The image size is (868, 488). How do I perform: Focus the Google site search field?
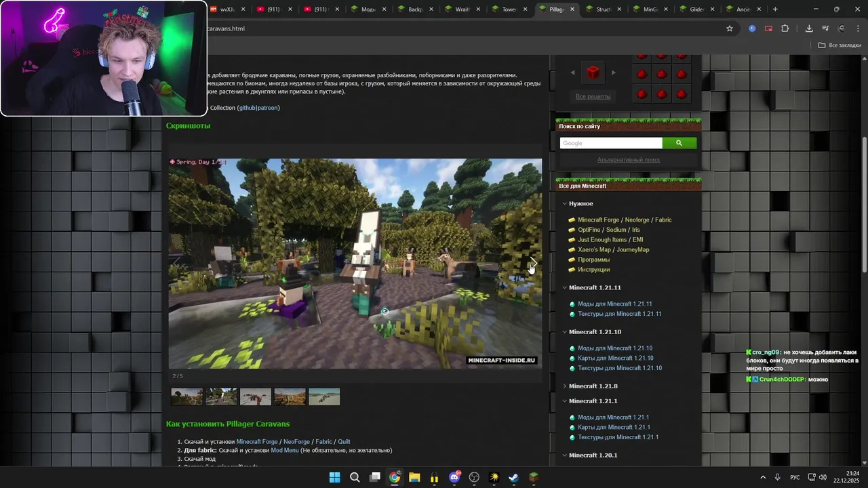pos(611,143)
